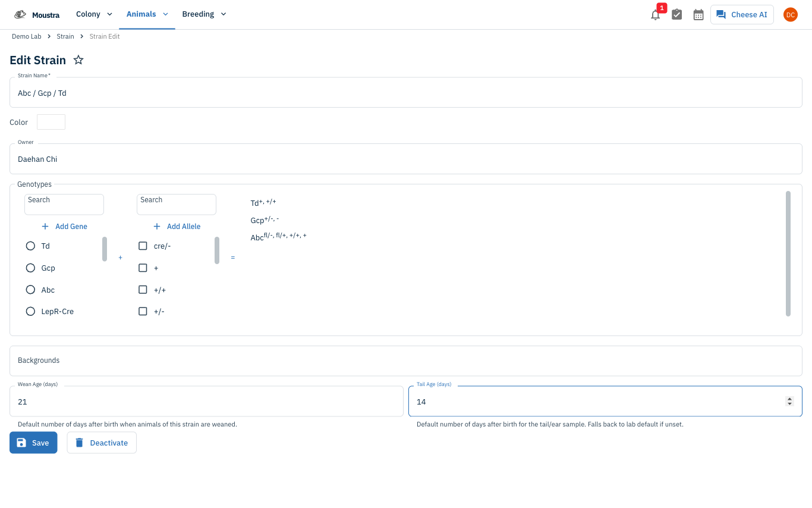Save the strain
The image size is (812, 508).
pyautogui.click(x=33, y=443)
